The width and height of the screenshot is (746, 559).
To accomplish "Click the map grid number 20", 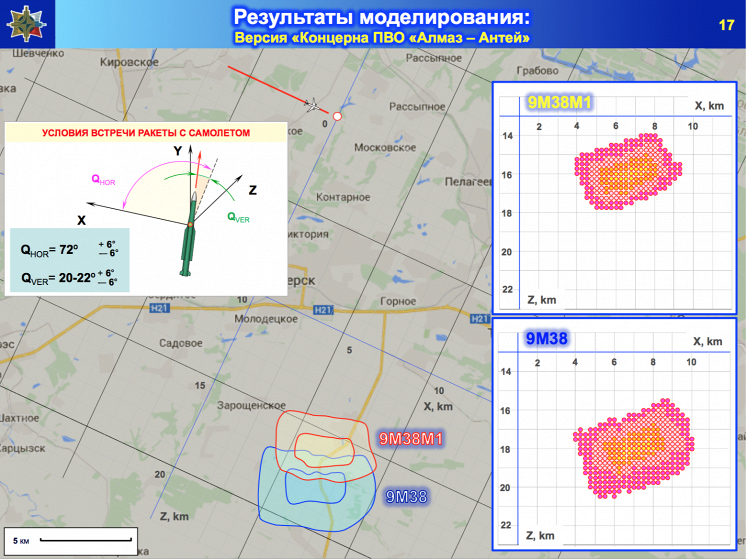I will (160, 474).
